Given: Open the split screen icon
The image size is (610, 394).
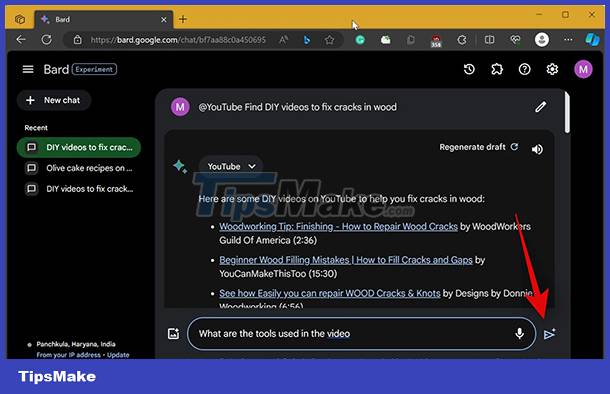Looking at the screenshot, I should coord(489,40).
